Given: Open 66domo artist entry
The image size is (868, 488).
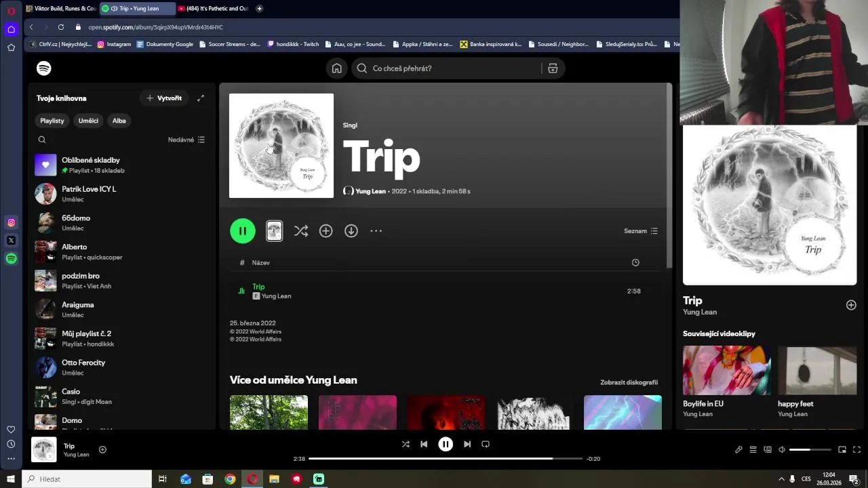Looking at the screenshot, I should (x=122, y=223).
